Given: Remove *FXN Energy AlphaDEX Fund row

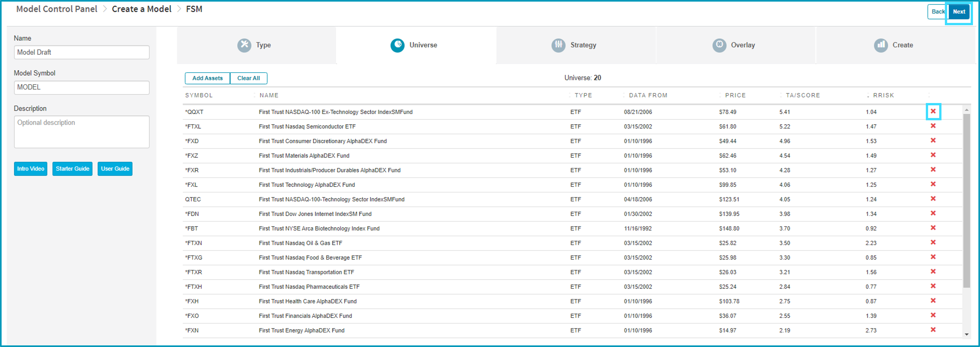Looking at the screenshot, I should [x=933, y=330].
